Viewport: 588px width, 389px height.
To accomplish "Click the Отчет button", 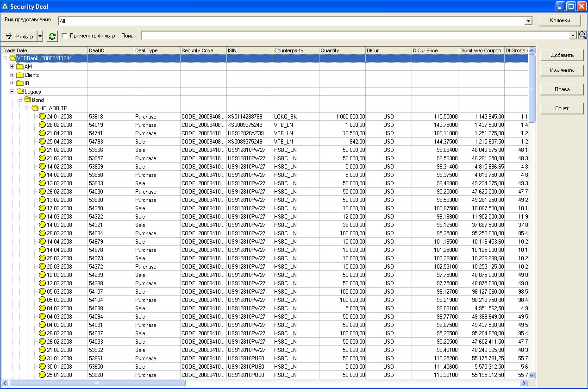I will [x=562, y=108].
